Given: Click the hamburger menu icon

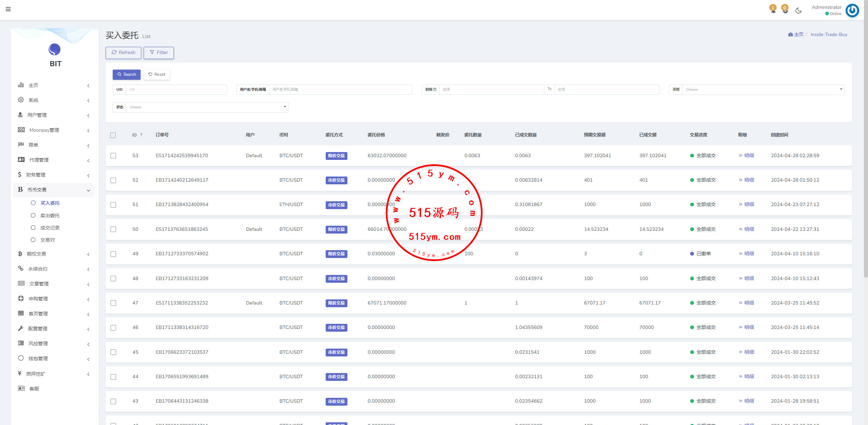Looking at the screenshot, I should pos(8,9).
